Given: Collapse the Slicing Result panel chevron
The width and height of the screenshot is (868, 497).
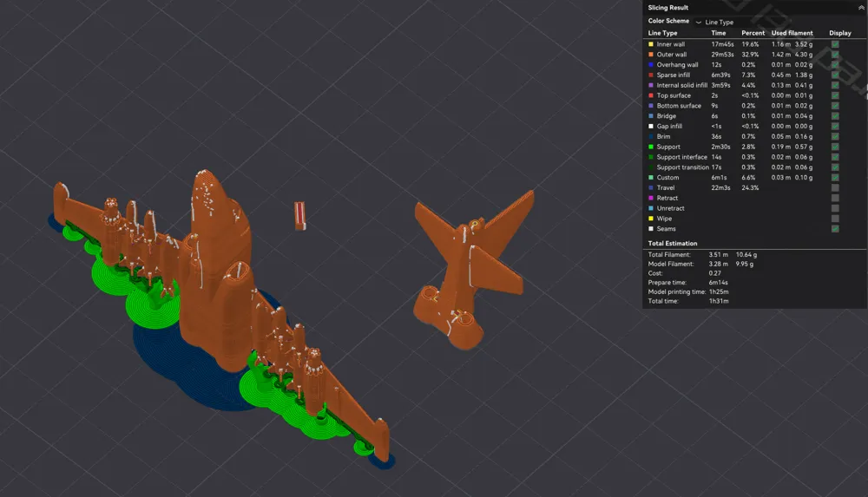Looking at the screenshot, I should click(x=861, y=8).
